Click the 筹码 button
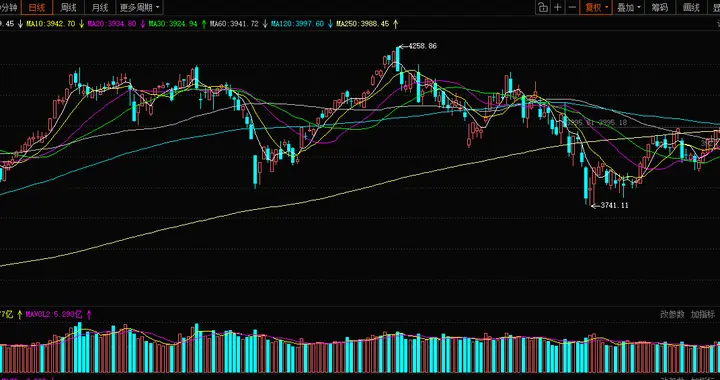This screenshot has height=380, width=720. (660, 7)
